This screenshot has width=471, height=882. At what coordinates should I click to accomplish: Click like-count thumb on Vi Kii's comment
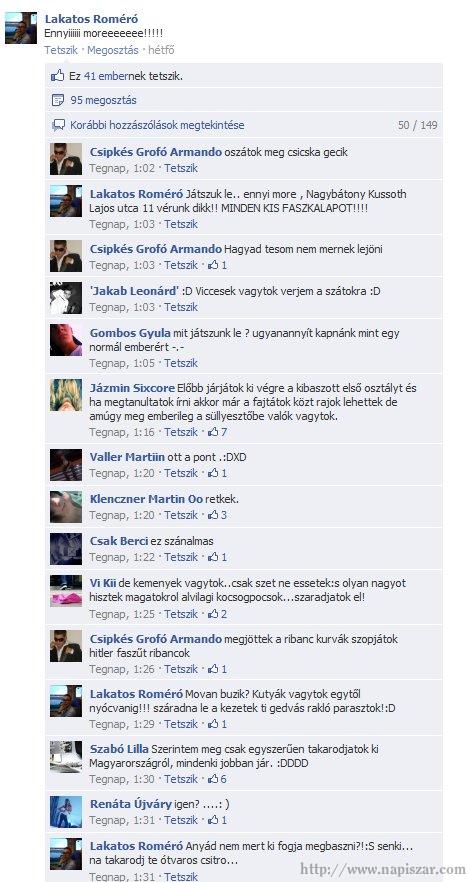click(213, 614)
